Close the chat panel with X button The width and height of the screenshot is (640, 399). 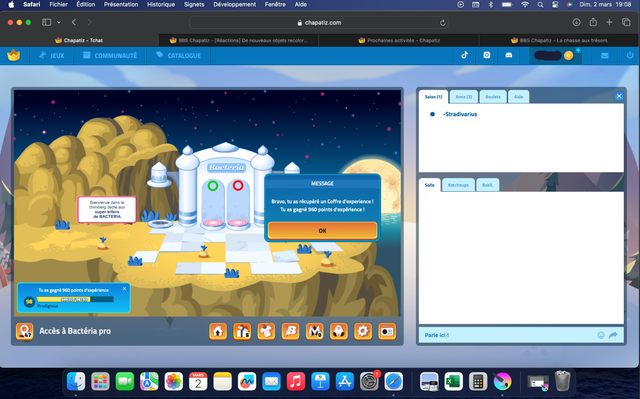619,96
